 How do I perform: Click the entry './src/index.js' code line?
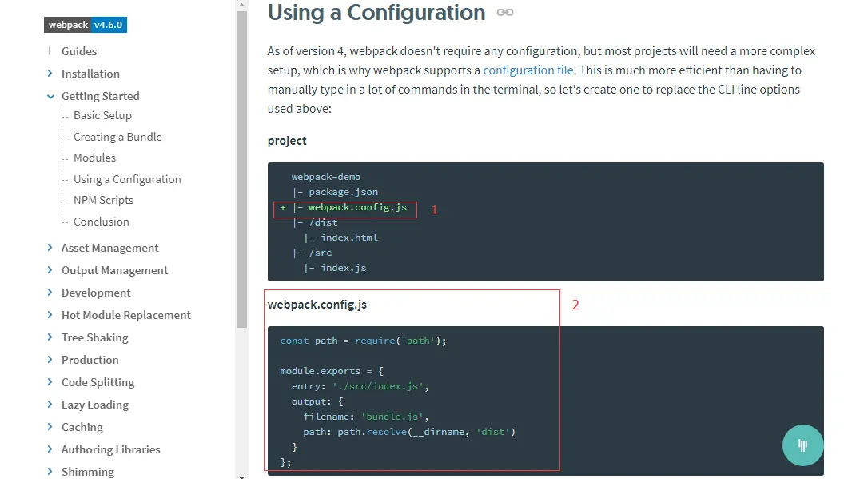360,386
